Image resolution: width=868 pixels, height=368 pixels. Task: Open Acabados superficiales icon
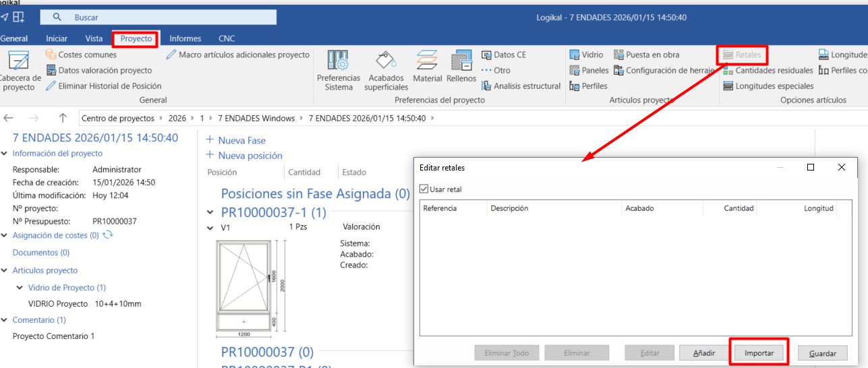[386, 61]
